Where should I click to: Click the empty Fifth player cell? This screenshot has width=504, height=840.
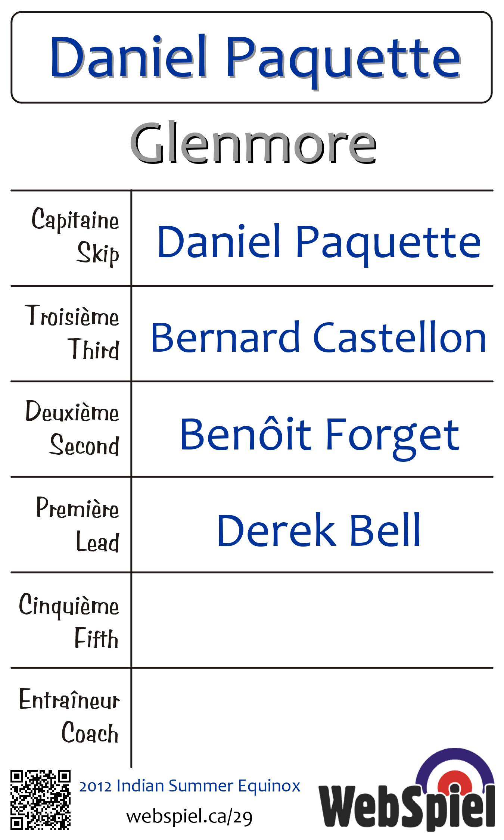(312, 620)
